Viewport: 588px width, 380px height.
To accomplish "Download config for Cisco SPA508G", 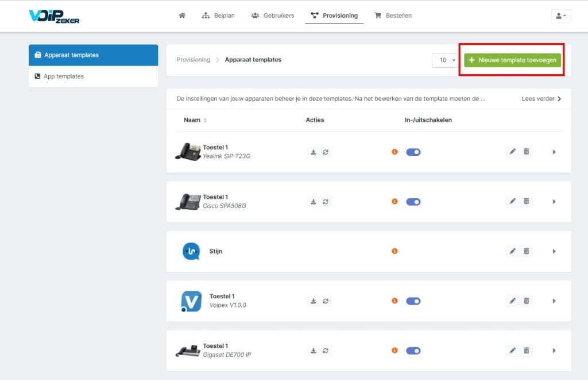I will tap(314, 202).
